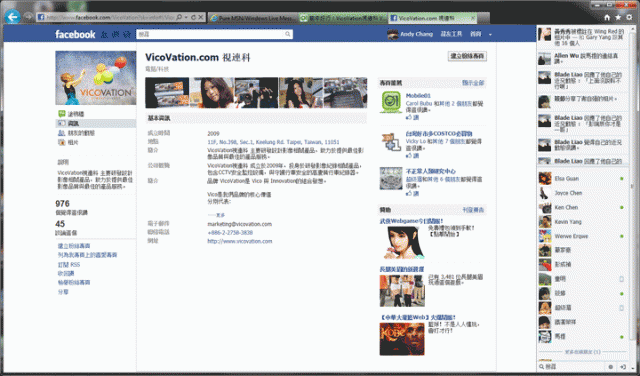Click the Carol Bubu name link
Viewport: 640px width, 376px height.
[419, 104]
